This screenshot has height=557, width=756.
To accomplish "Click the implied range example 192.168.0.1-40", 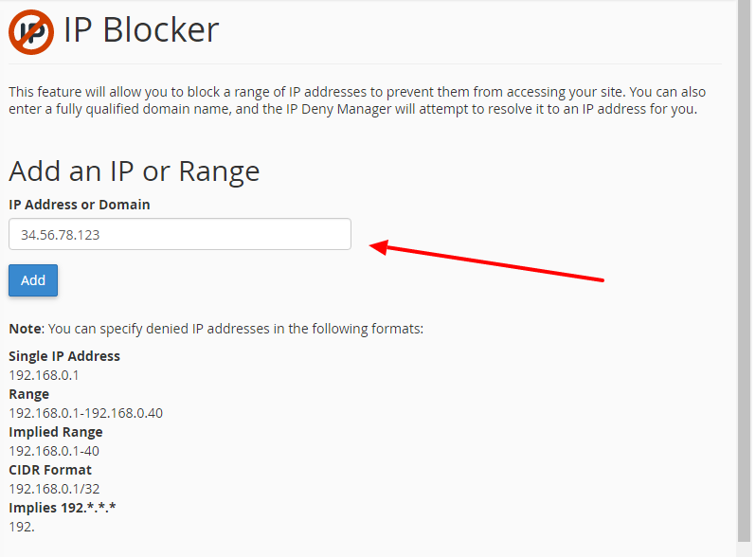I will tap(54, 451).
